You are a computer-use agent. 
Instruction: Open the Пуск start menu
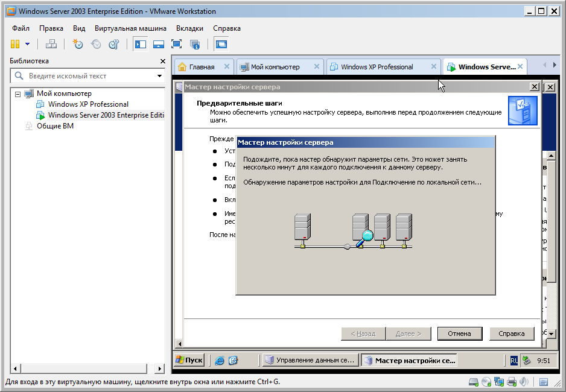pyautogui.click(x=189, y=360)
